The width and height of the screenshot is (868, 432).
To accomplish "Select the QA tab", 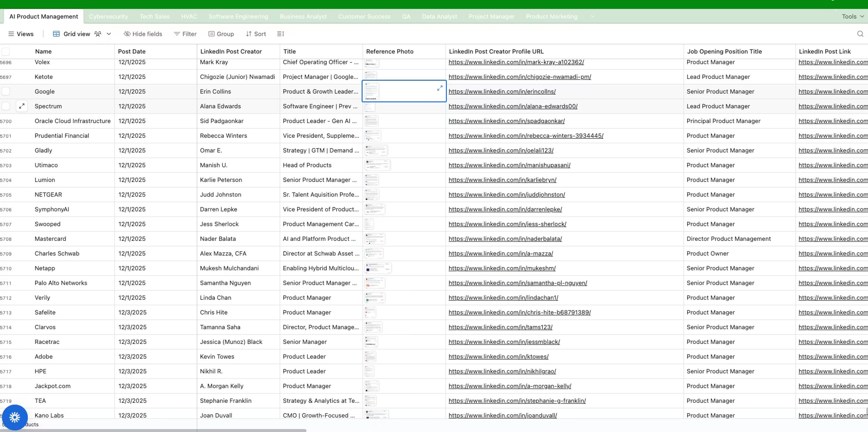I will click(406, 16).
